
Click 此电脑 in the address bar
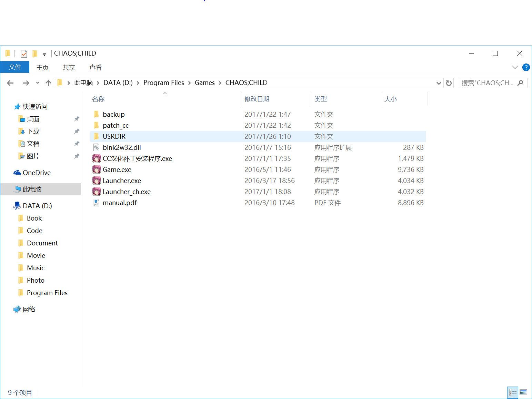(x=83, y=83)
